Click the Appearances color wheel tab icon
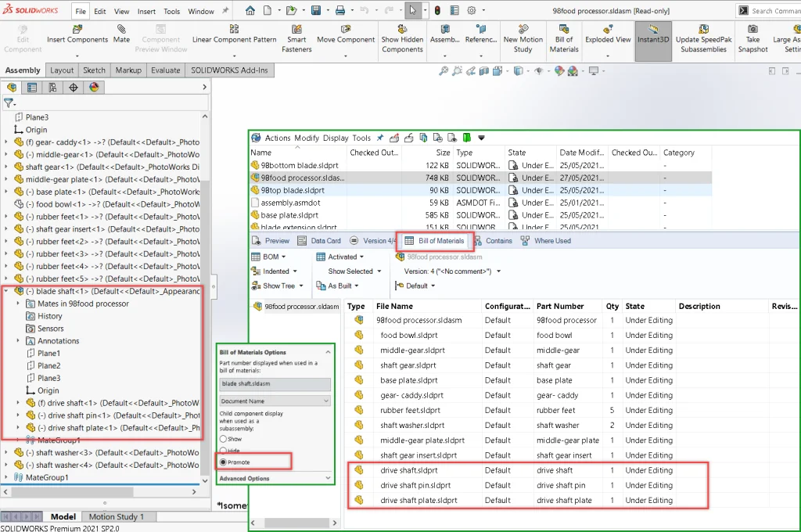The height and width of the screenshot is (532, 801). pyautogui.click(x=94, y=88)
